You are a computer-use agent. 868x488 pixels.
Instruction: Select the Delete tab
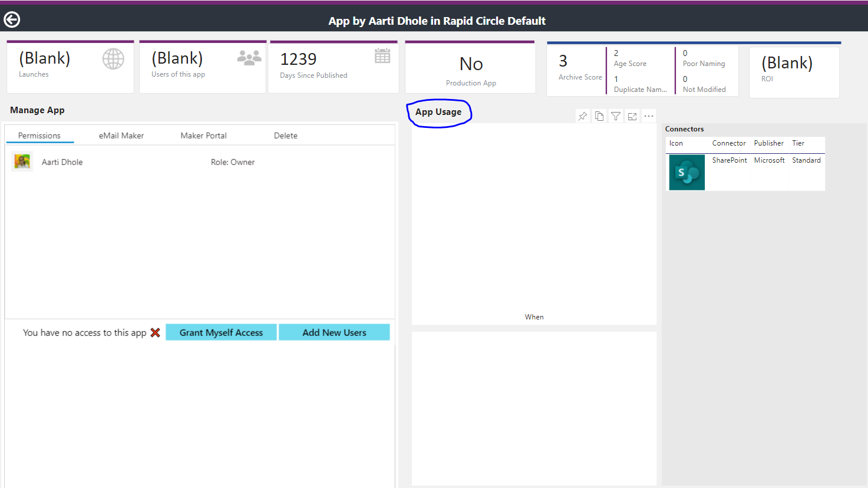tap(285, 135)
